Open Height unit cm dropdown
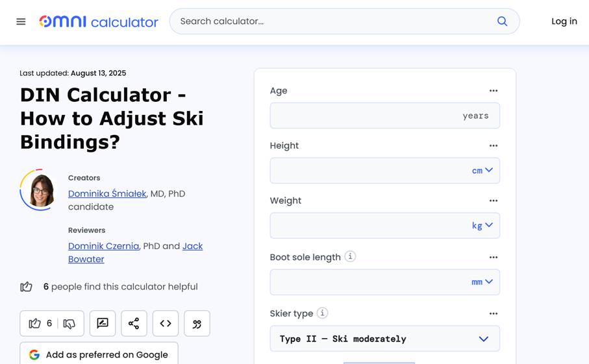The image size is (589, 364). pyautogui.click(x=482, y=171)
